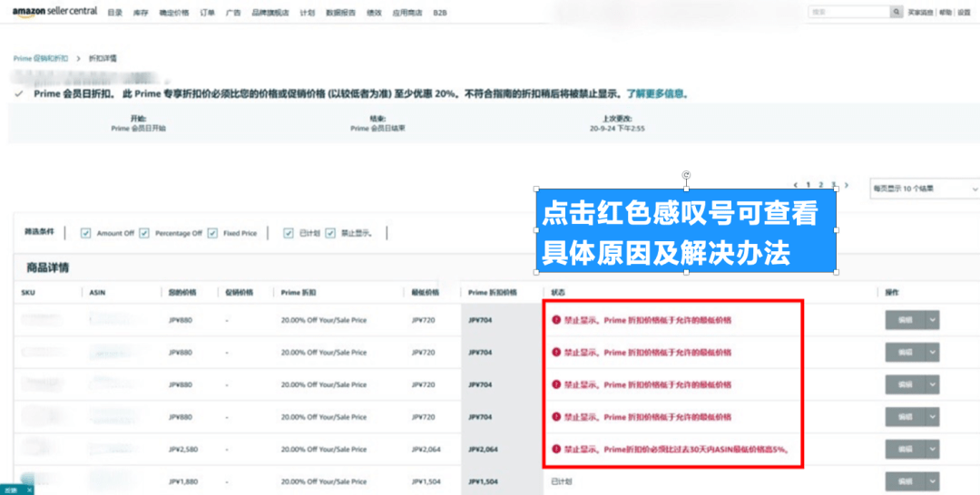Click 编辑 (Edit) button in third row
The image size is (980, 495).
(x=905, y=384)
